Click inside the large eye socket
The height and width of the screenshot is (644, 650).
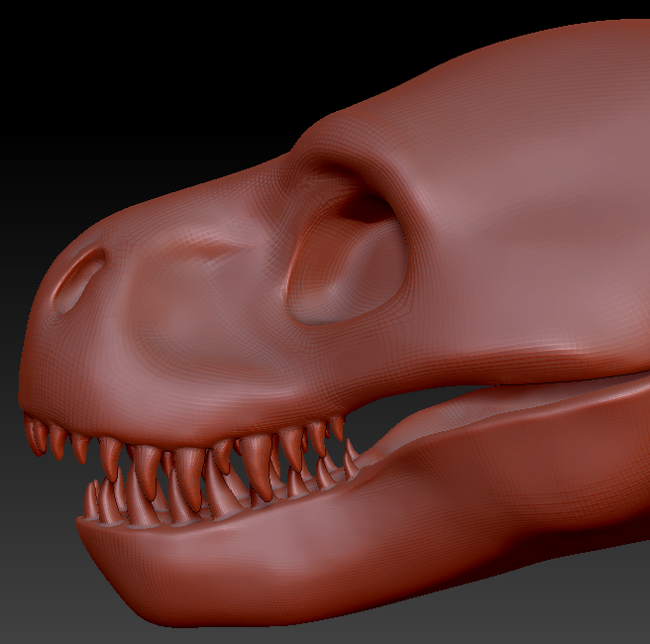pos(348,262)
